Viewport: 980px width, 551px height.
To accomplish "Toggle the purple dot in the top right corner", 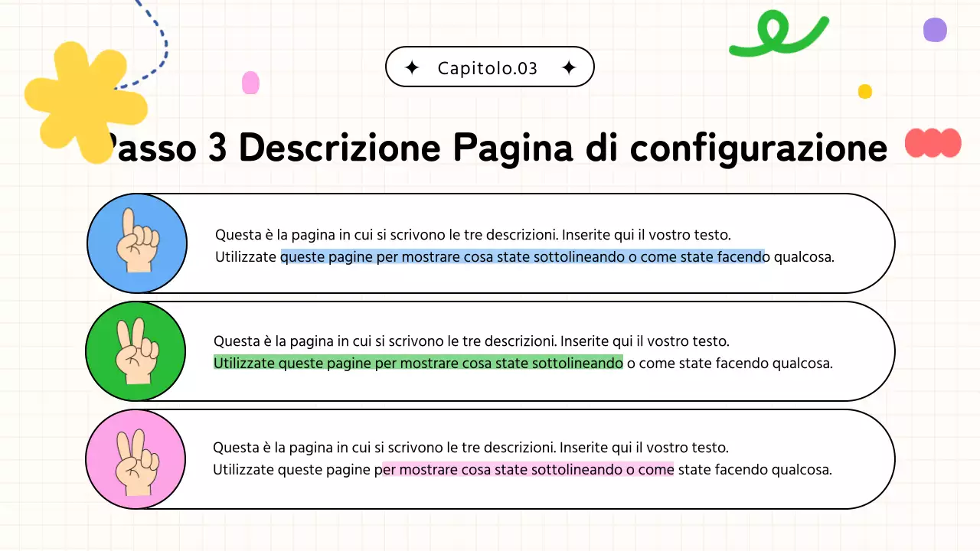I will point(935,30).
